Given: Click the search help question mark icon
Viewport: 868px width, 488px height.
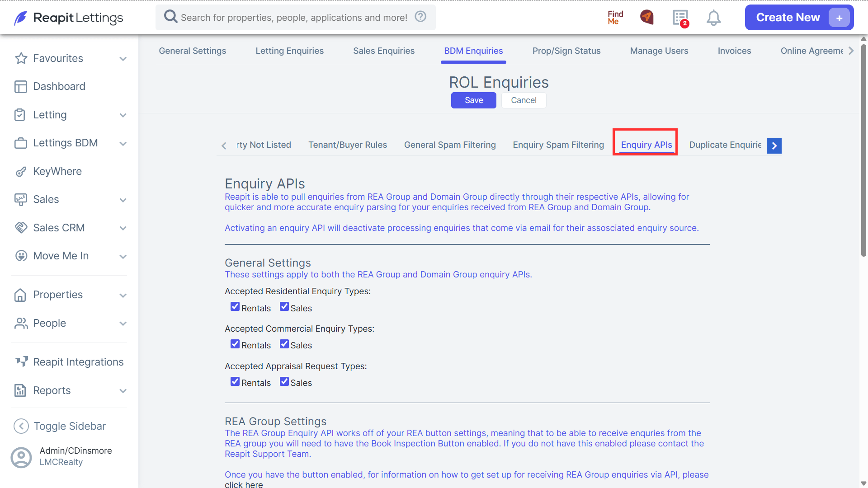Looking at the screenshot, I should tap(420, 17).
